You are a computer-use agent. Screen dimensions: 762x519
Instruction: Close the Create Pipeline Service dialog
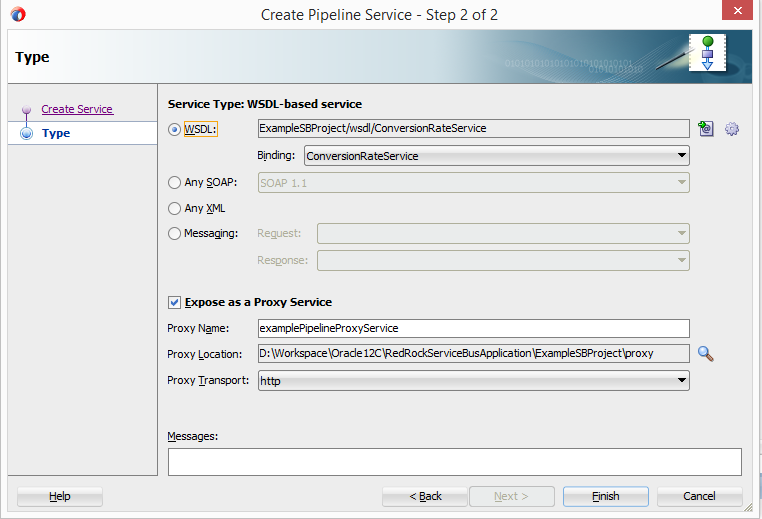(737, 10)
